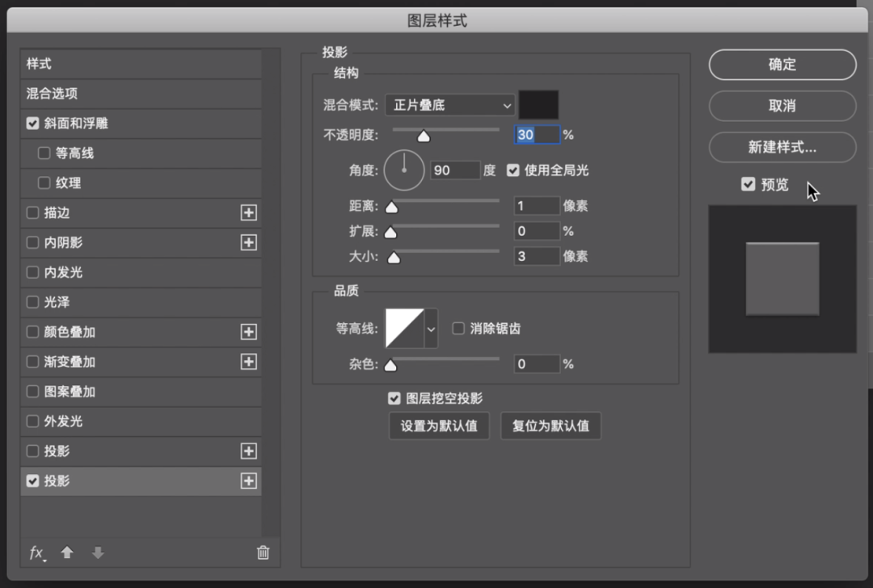This screenshot has width=873, height=588.
Task: Add another 内阴影 with plus icon
Action: tap(248, 242)
